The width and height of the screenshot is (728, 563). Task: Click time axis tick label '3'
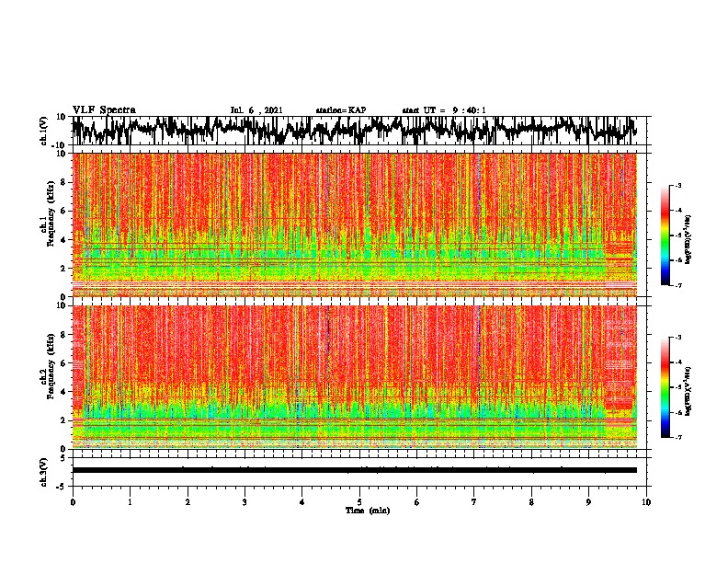click(x=245, y=502)
